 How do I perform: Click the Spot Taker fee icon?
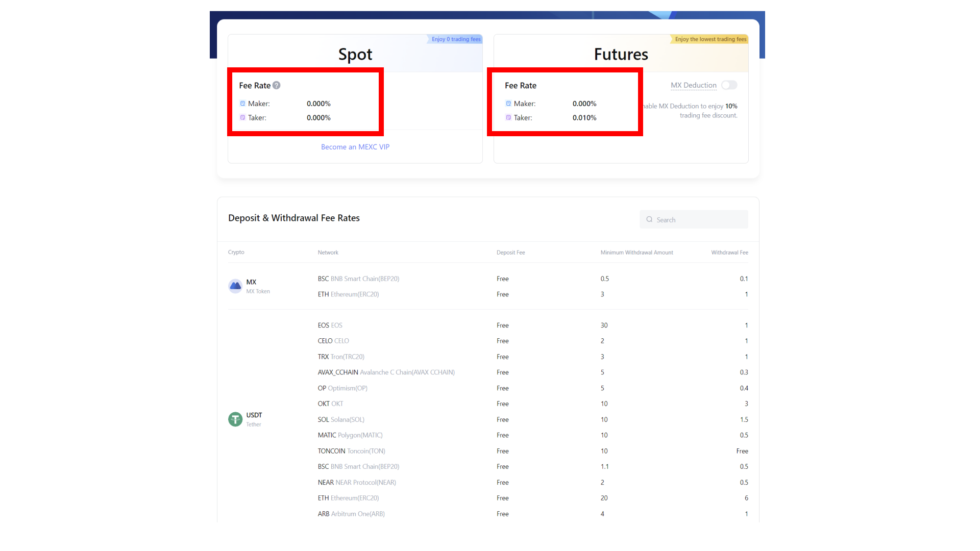tap(242, 118)
